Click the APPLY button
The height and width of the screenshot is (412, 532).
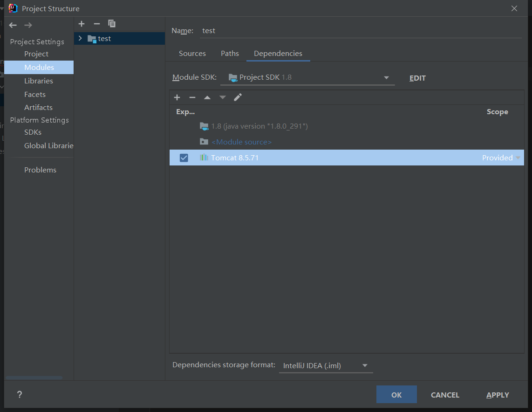click(x=498, y=394)
